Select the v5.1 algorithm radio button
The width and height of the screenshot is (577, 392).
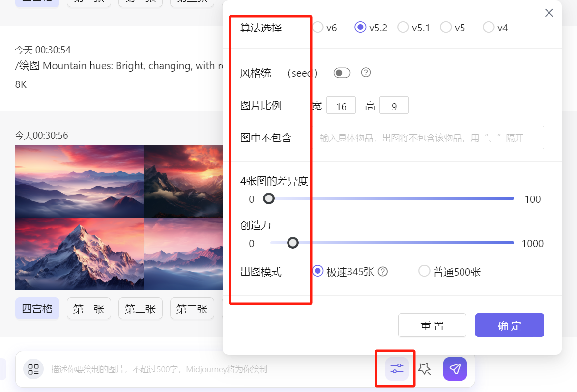[x=403, y=28]
